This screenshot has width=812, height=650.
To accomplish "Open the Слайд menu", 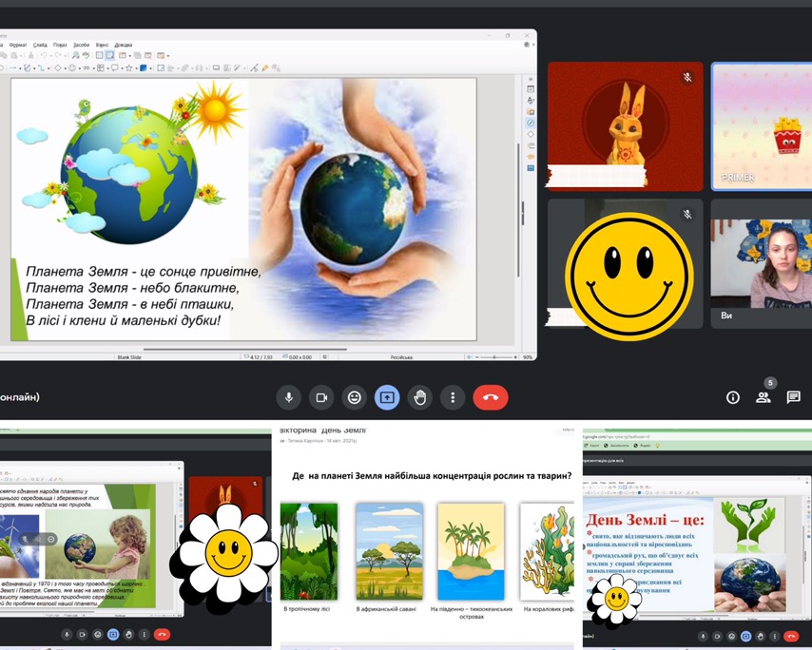I will (x=40, y=45).
